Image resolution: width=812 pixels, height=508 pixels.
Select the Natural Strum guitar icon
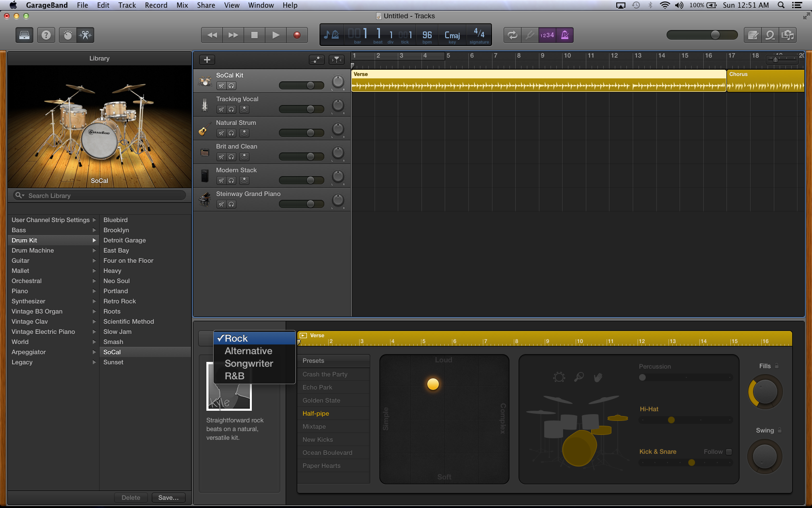[204, 129]
